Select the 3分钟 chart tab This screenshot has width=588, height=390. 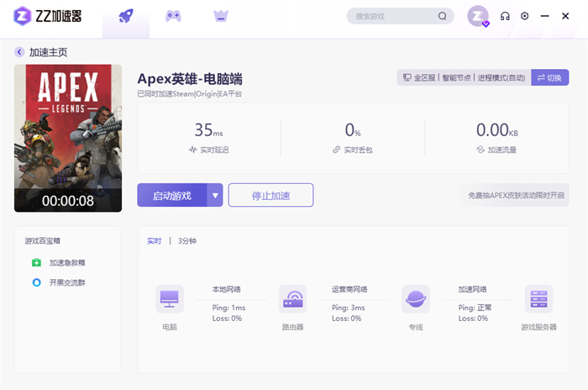coord(187,241)
